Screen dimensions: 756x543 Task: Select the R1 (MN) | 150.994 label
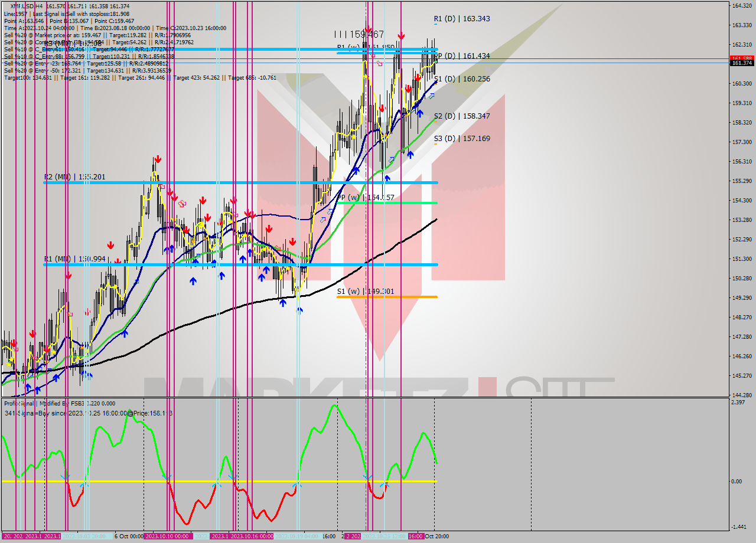(75, 259)
